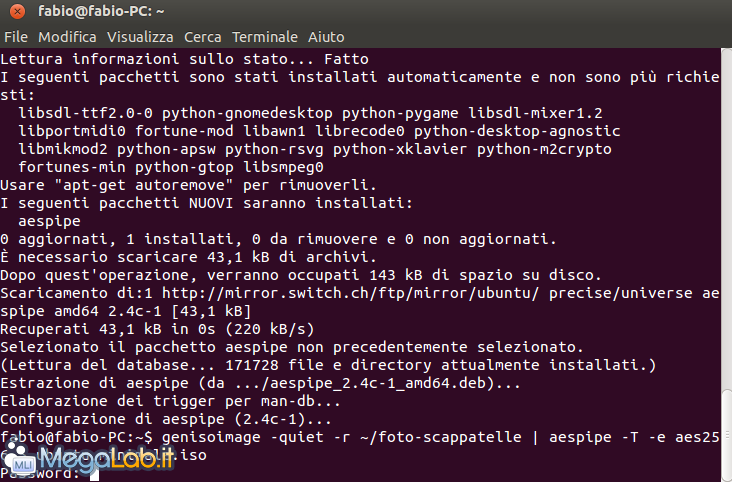Click the libsdl-ttf2.0-0 package name

85,113
